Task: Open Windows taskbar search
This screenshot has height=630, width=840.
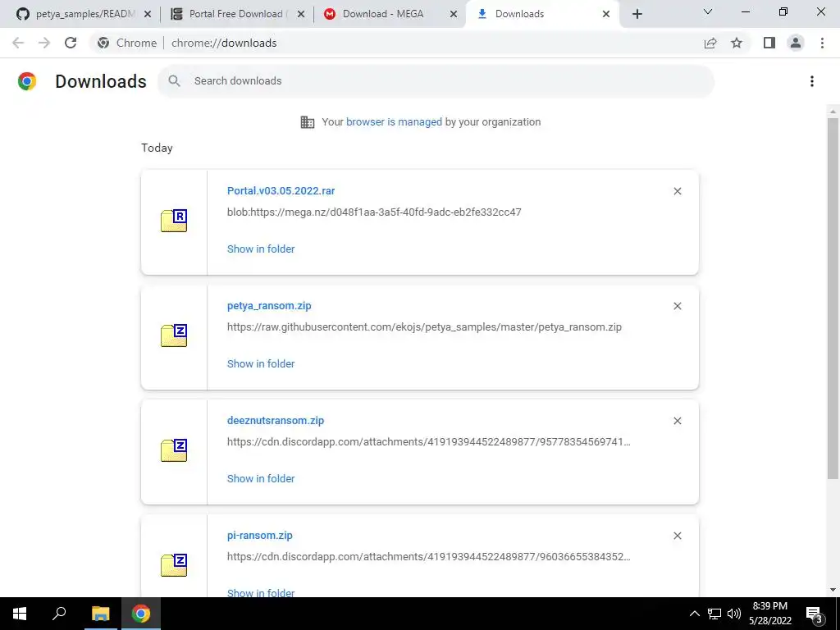Action: pyautogui.click(x=59, y=614)
